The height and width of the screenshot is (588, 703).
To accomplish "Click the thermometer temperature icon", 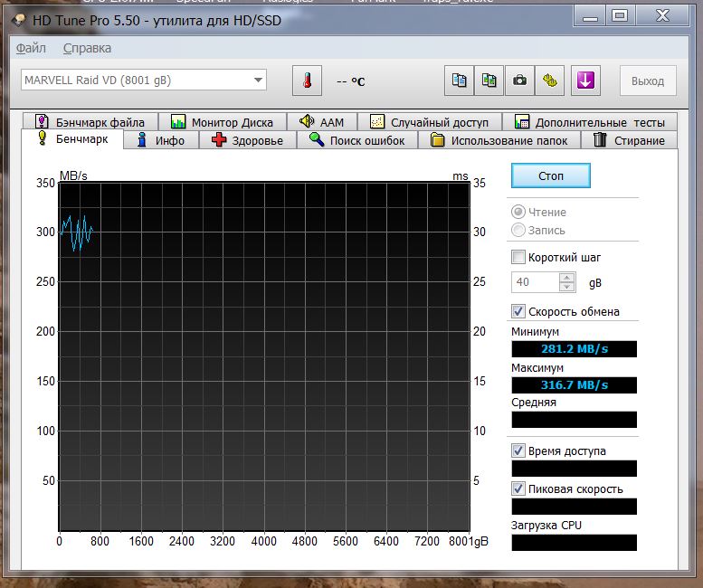I will point(308,81).
